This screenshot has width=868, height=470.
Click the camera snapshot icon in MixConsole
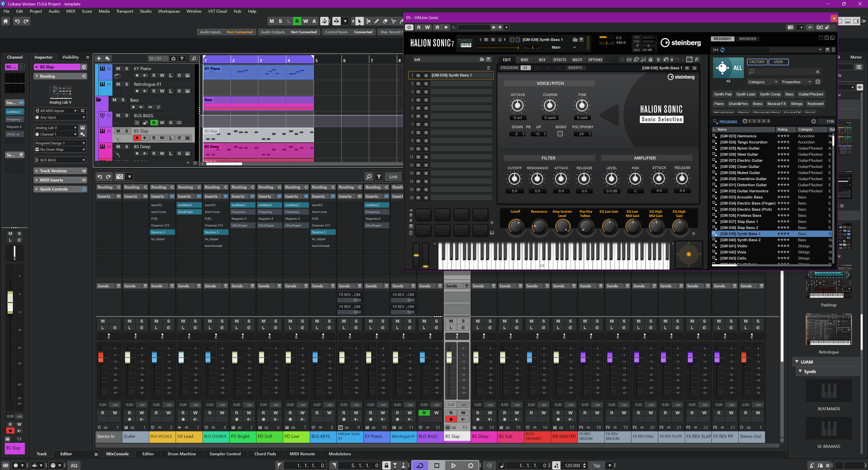(120, 176)
